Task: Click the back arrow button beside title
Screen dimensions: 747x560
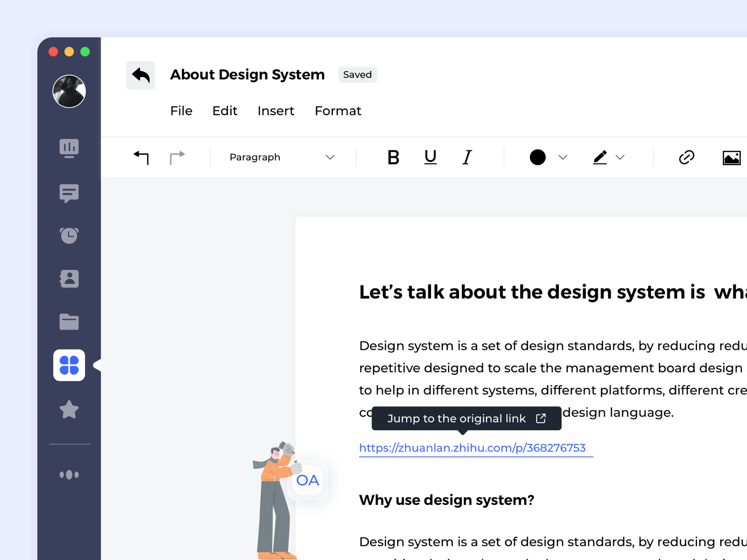Action: 141,75
